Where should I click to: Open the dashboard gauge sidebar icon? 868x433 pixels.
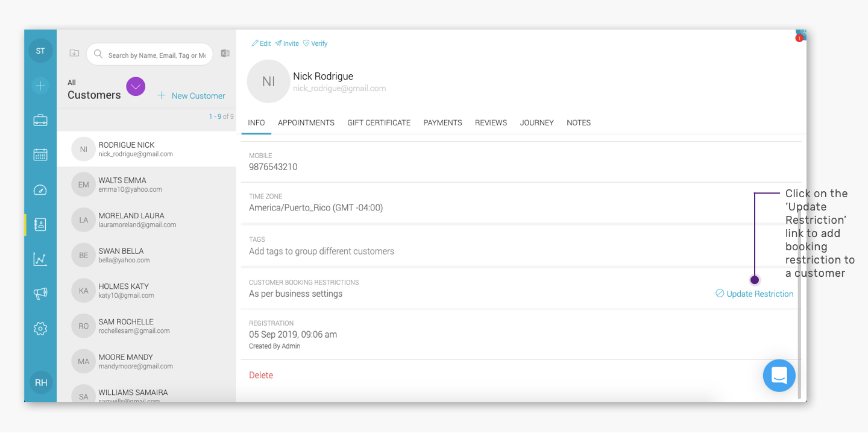point(40,190)
